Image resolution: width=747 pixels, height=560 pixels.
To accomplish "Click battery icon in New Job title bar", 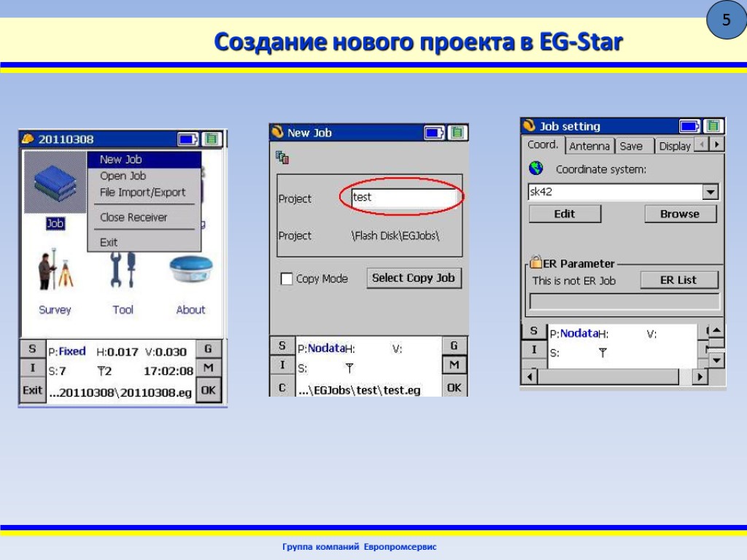I will 434,133.
